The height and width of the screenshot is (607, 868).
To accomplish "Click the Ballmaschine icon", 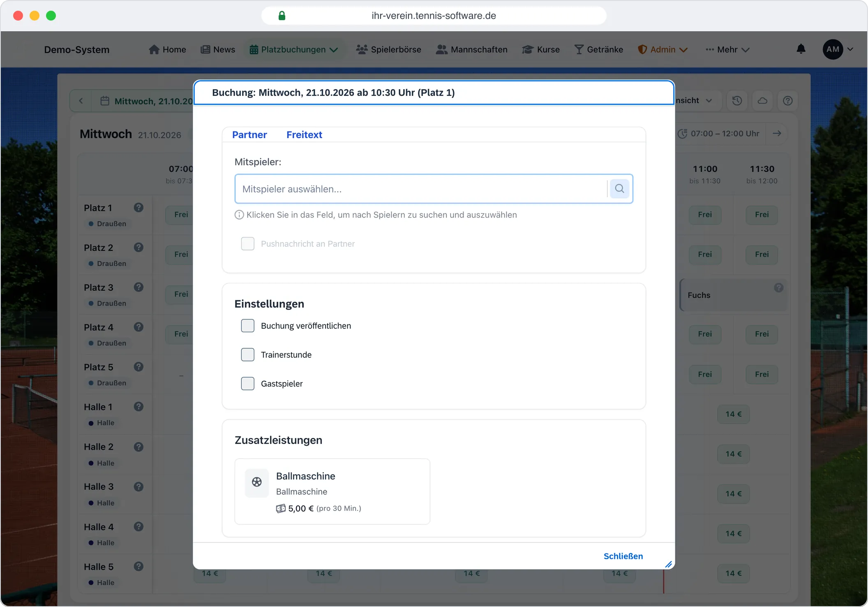I will coord(257,482).
